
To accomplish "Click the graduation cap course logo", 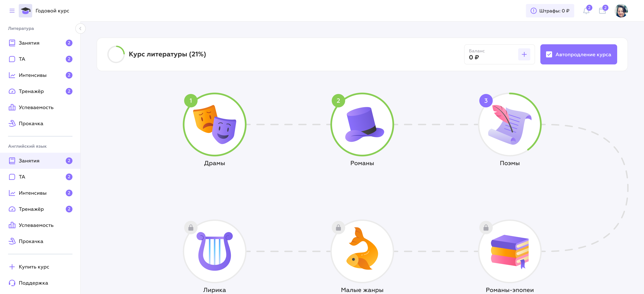I will point(25,11).
